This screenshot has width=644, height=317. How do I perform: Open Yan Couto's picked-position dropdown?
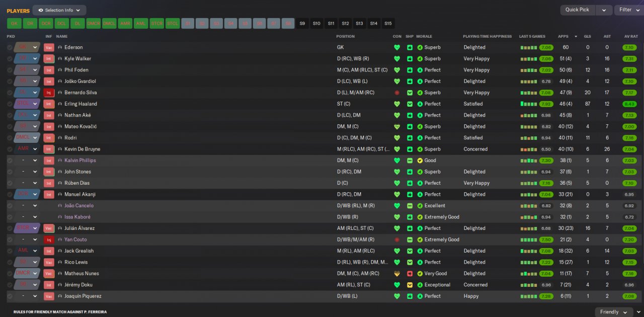tap(27, 240)
